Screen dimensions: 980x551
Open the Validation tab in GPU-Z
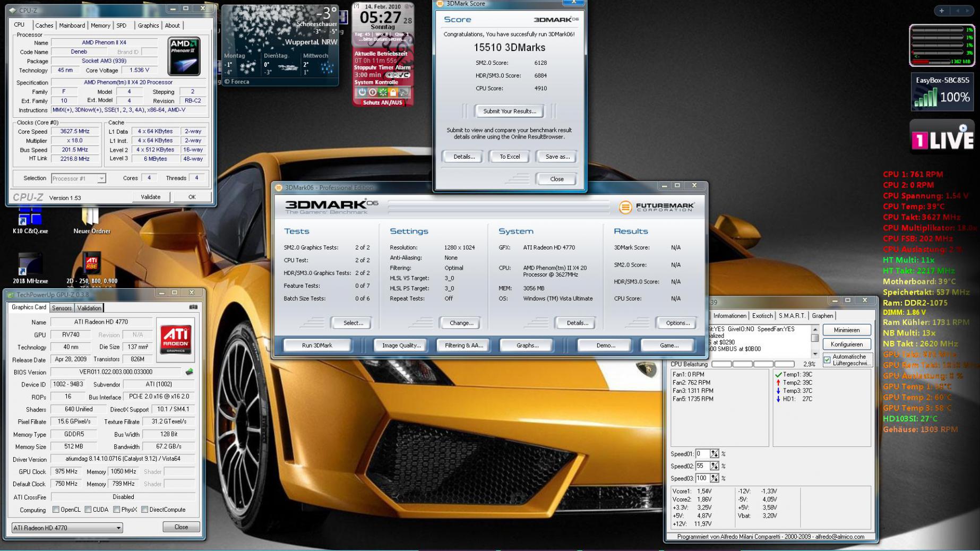[x=89, y=308]
